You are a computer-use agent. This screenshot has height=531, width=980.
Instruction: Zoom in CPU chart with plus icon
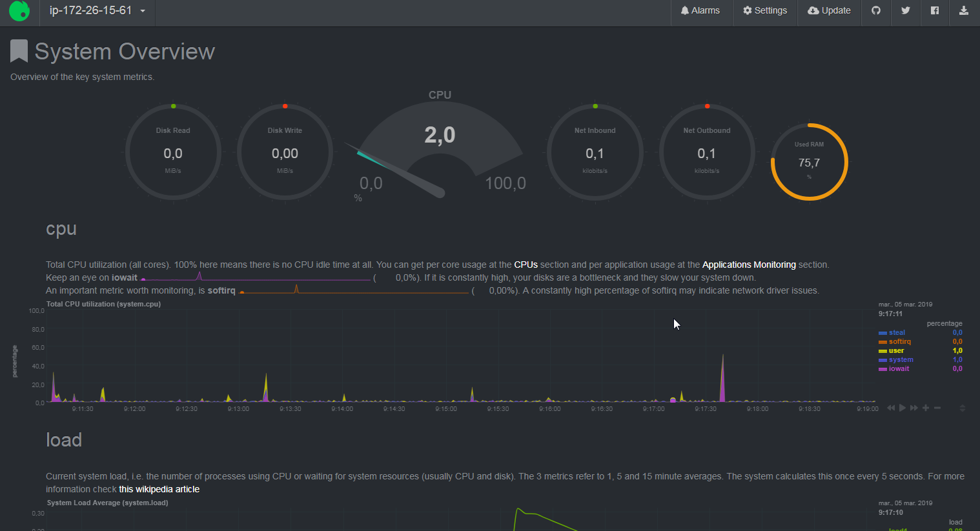click(926, 408)
